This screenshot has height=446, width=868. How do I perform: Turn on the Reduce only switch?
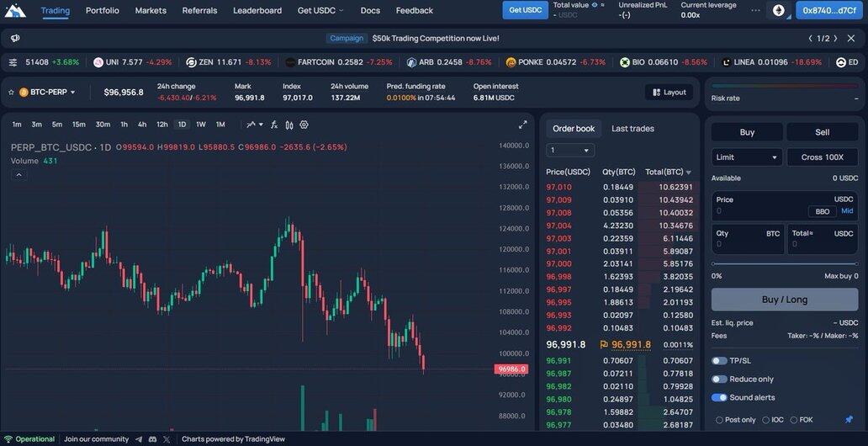tap(719, 379)
